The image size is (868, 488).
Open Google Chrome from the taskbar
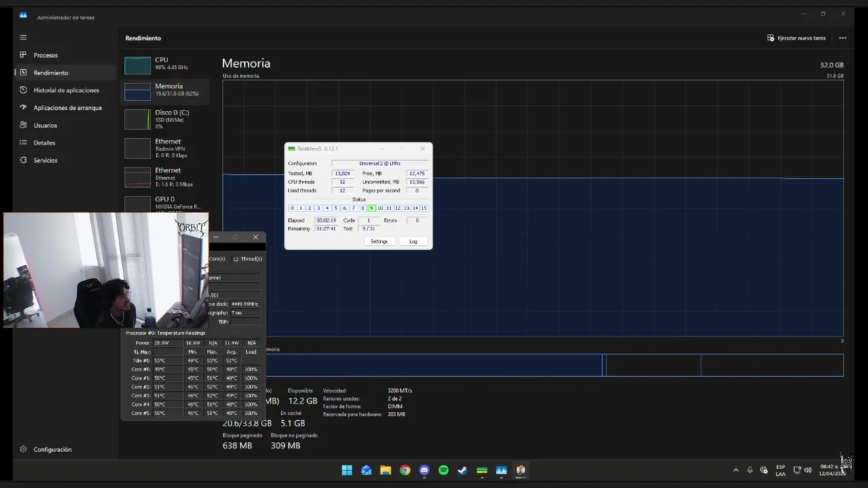pyautogui.click(x=405, y=470)
